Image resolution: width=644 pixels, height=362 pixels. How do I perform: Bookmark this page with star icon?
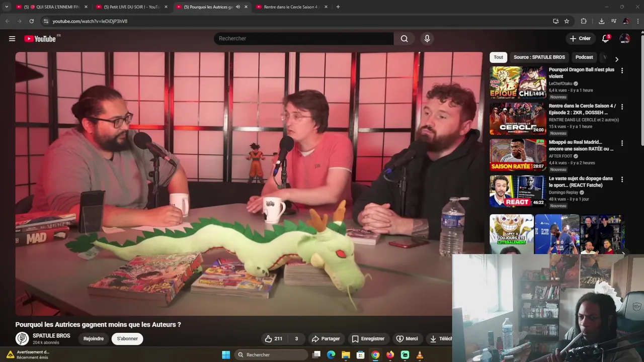click(567, 21)
